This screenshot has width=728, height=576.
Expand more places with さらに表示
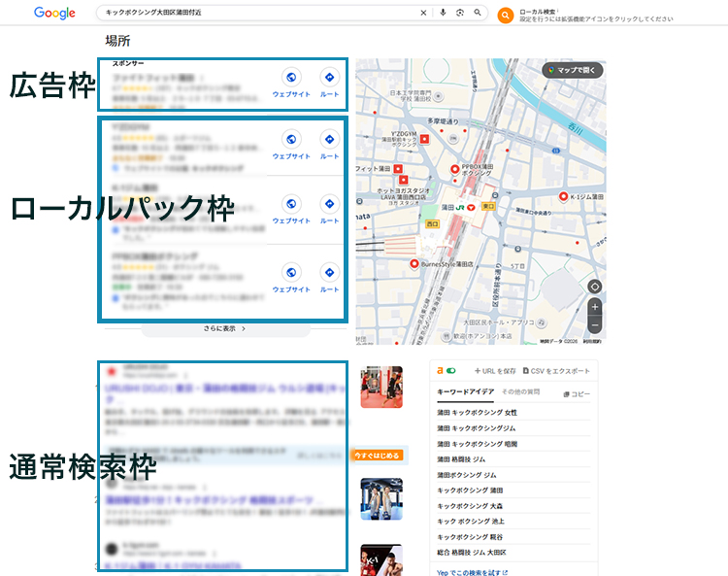(x=225, y=329)
